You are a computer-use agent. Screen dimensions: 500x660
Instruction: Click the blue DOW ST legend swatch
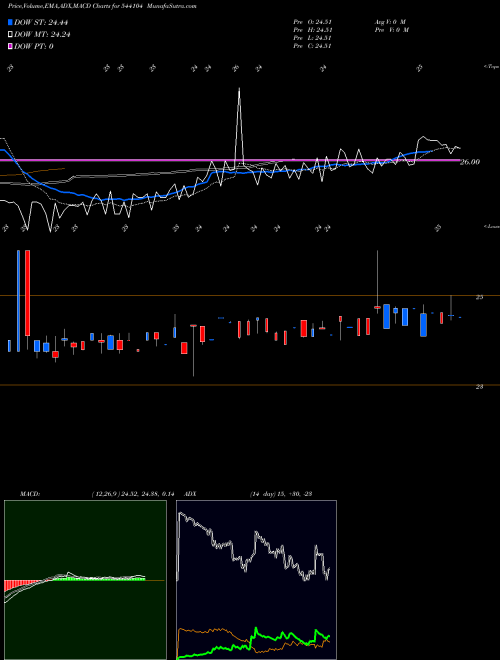click(x=11, y=22)
